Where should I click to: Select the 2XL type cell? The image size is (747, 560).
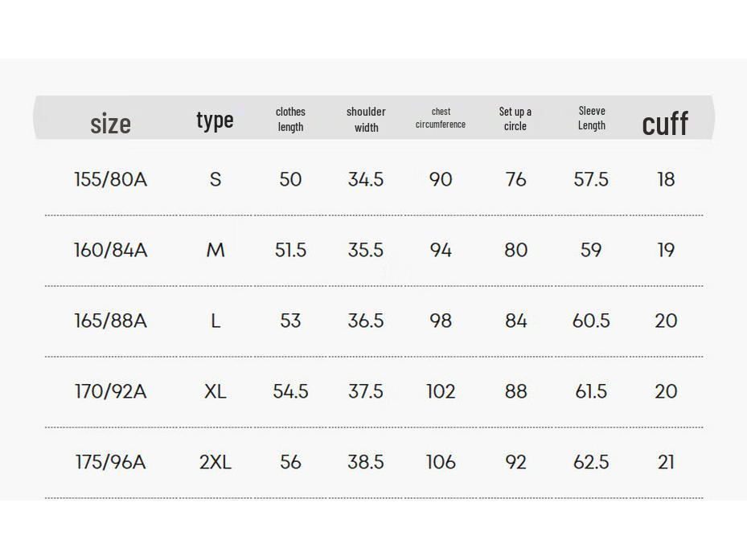[215, 462]
